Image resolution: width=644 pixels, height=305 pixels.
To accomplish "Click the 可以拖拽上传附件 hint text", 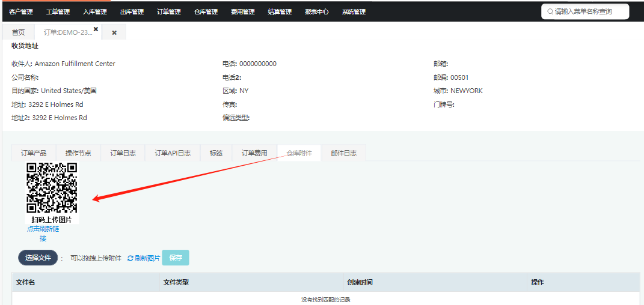I will [96, 258].
